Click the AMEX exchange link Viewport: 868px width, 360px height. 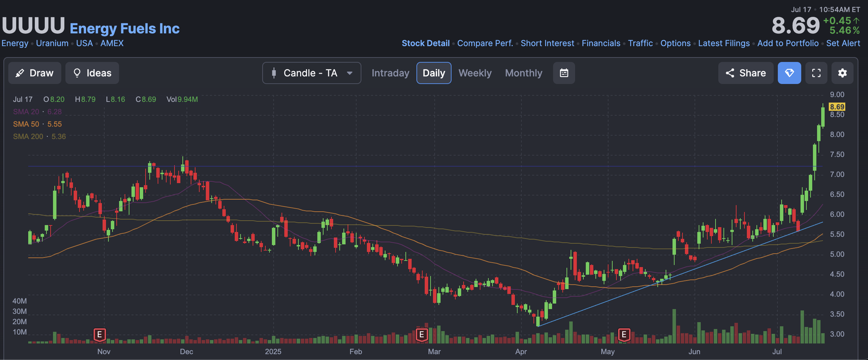point(112,43)
